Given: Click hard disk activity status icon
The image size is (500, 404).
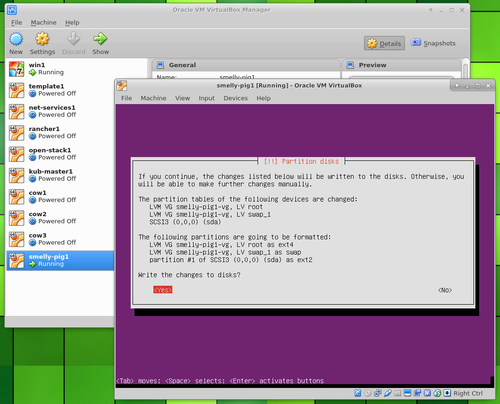Looking at the screenshot, I should (x=358, y=393).
